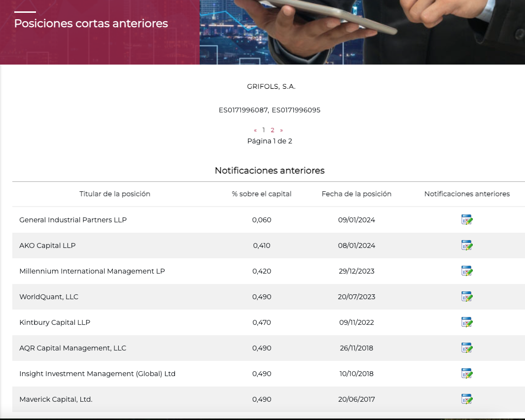This screenshot has width=525, height=420.
Task: View notifications icon for Insight Investment Management
Action: (x=467, y=374)
